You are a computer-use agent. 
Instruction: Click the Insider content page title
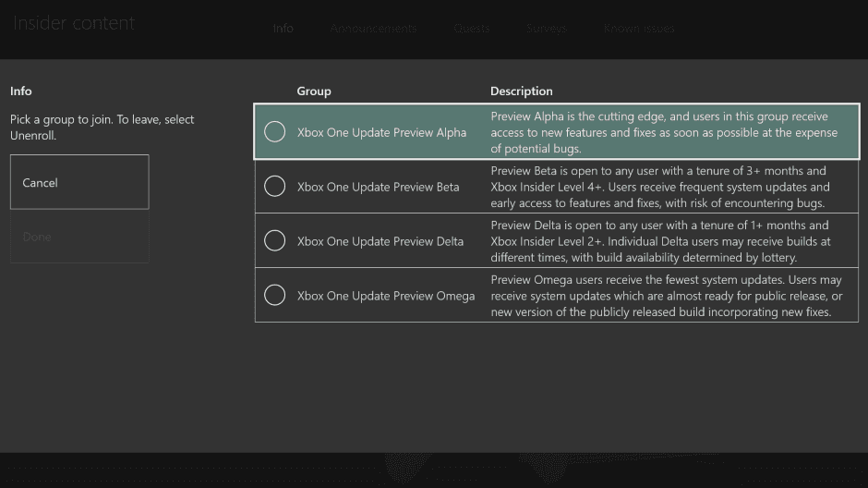click(x=74, y=23)
